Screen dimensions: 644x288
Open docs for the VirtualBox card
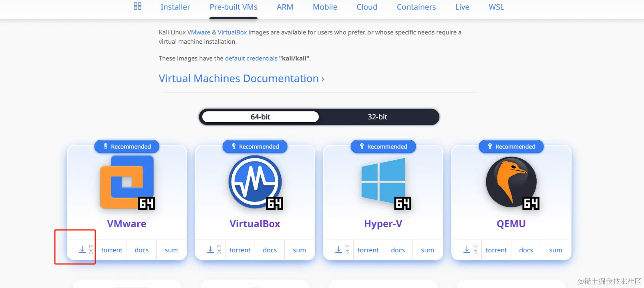(x=270, y=250)
